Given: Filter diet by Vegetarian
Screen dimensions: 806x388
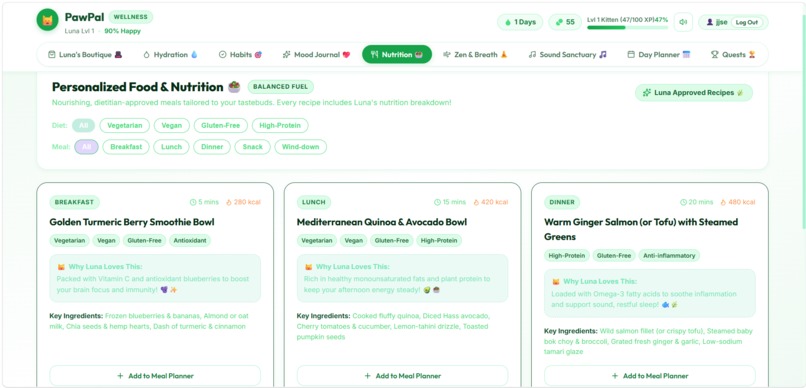Looking at the screenshot, I should click(x=124, y=125).
